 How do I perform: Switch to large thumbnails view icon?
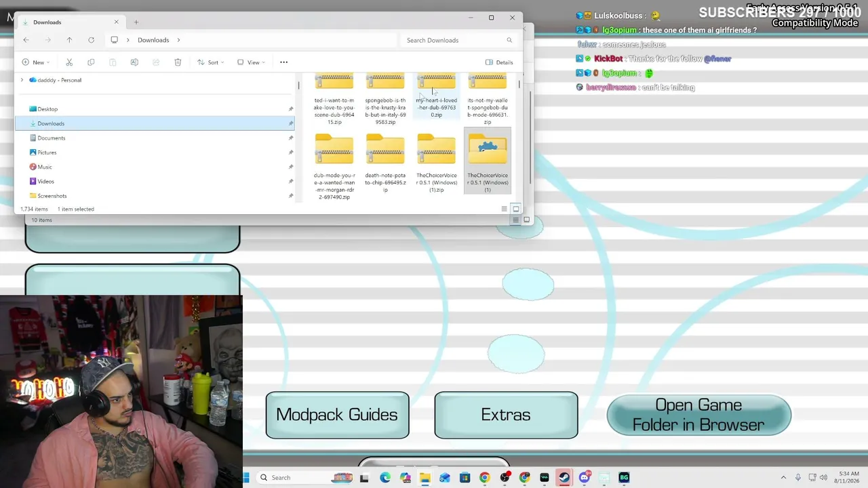(516, 209)
